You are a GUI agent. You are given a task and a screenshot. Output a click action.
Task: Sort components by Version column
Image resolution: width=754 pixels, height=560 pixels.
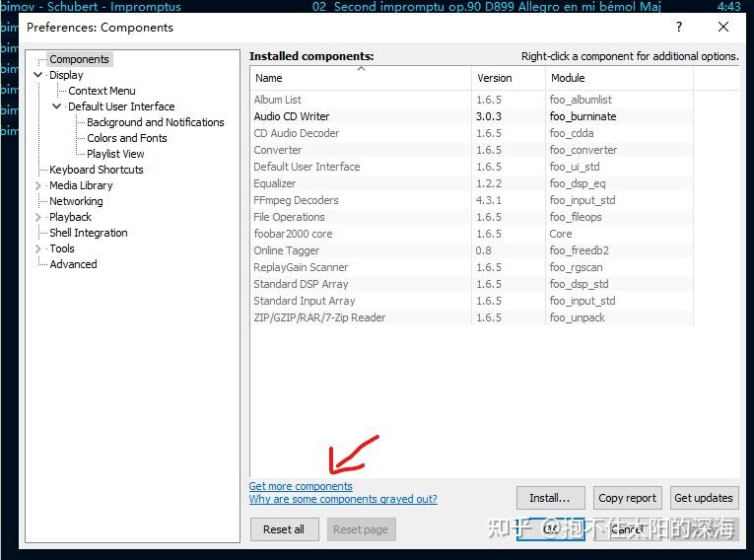509,78
